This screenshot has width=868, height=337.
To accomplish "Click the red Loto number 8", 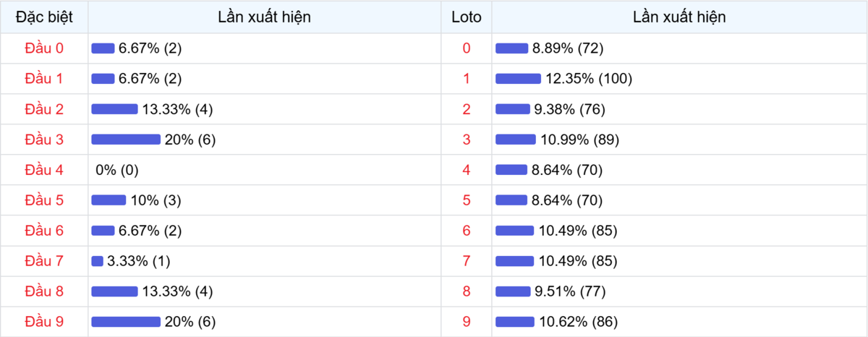I will pyautogui.click(x=466, y=291).
